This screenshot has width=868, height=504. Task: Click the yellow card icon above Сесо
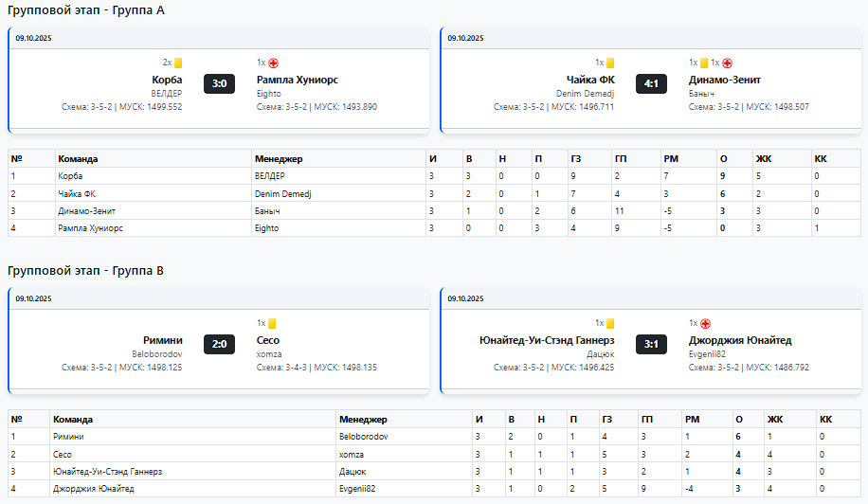coord(273,323)
